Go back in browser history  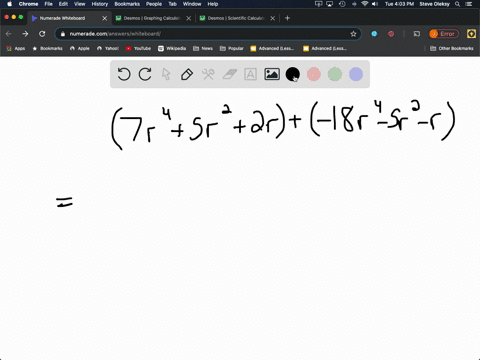coord(9,34)
